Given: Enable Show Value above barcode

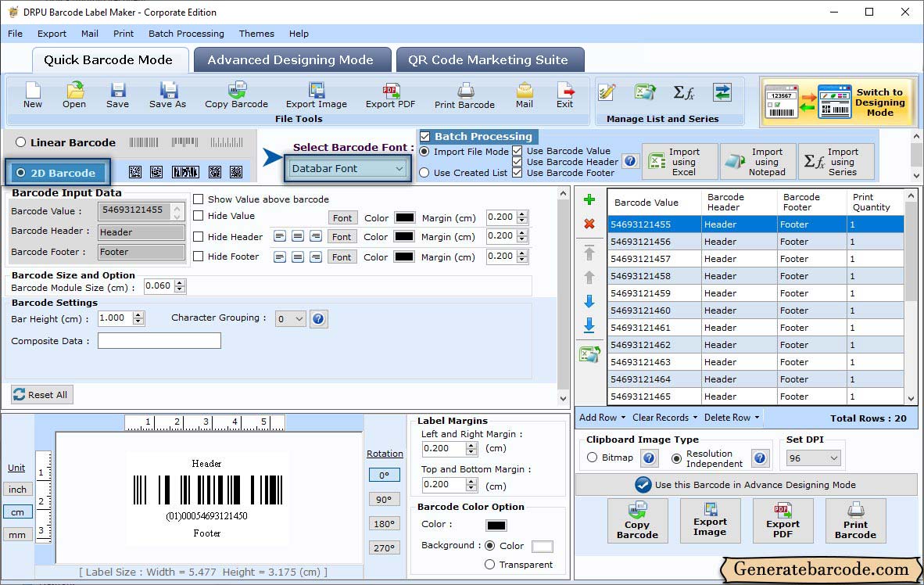Looking at the screenshot, I should (x=199, y=199).
